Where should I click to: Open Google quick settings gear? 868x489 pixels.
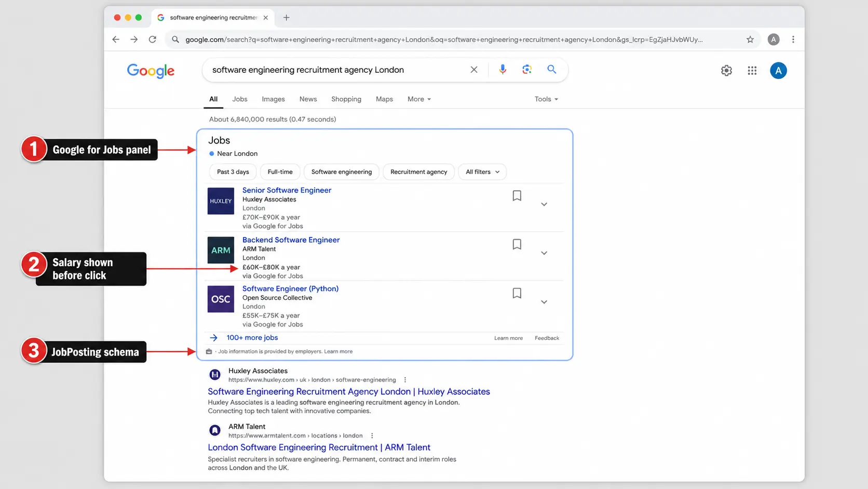tap(727, 71)
